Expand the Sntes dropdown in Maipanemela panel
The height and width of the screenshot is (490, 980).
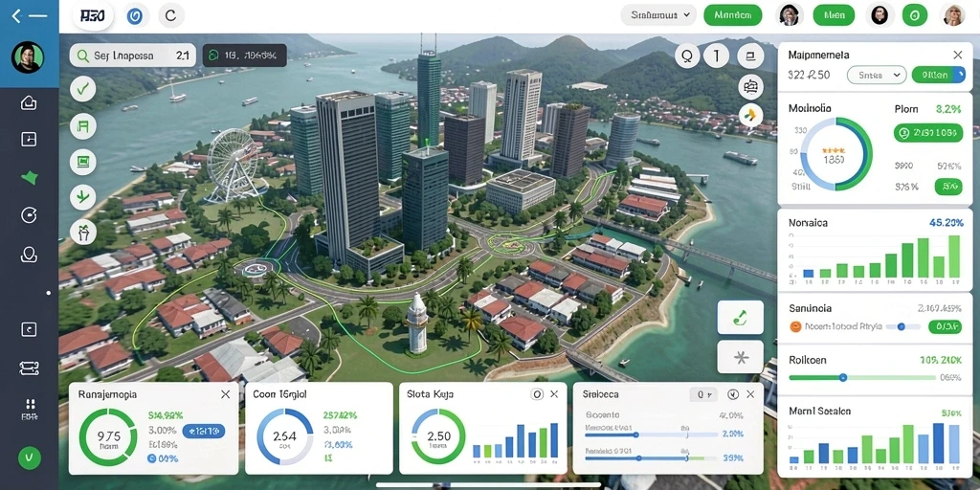877,75
